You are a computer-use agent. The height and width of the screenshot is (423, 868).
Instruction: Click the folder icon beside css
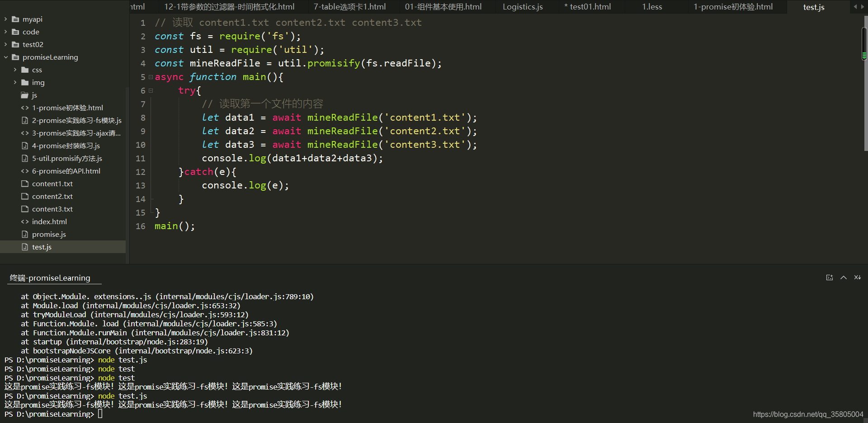[x=25, y=70]
